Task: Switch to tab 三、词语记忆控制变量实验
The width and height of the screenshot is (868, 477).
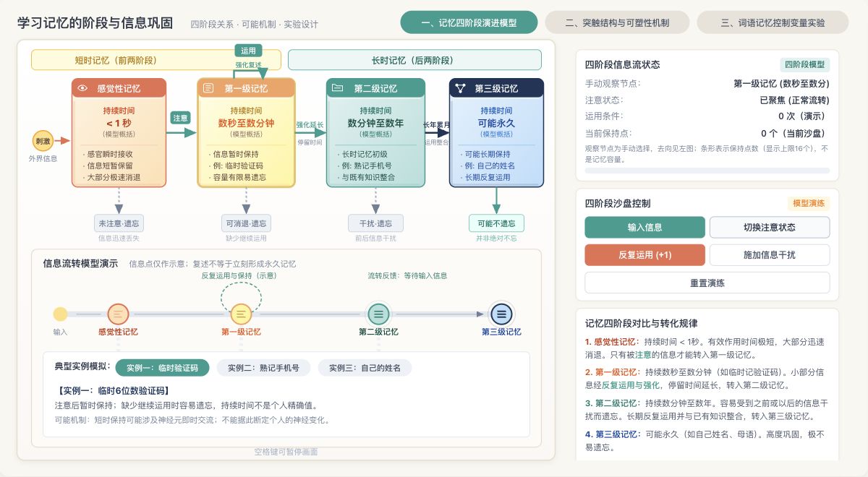Action: [773, 22]
